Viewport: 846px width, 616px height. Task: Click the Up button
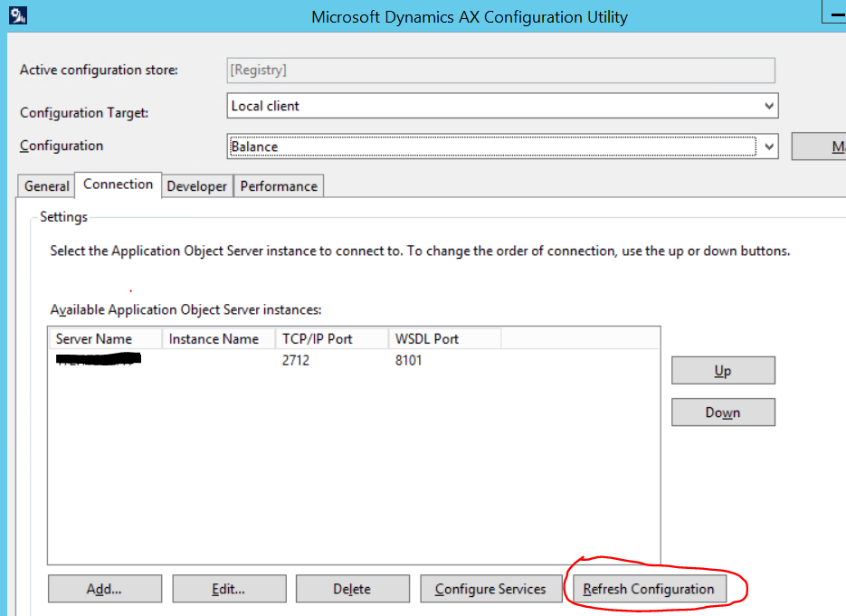[723, 371]
